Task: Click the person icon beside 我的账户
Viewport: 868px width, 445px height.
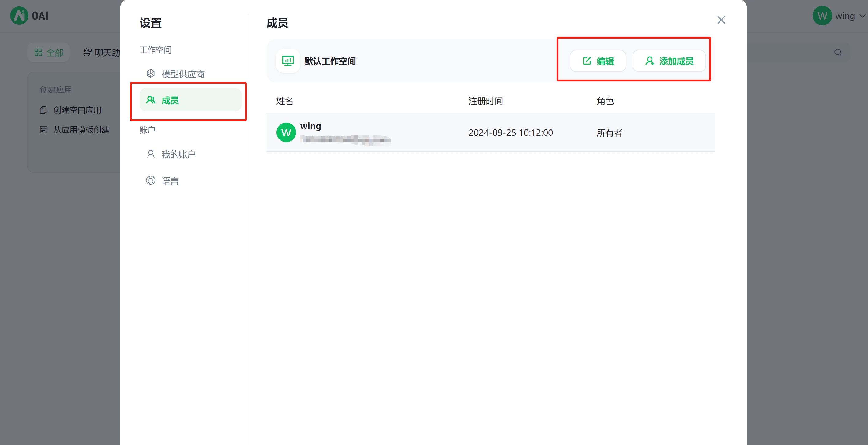Action: pyautogui.click(x=151, y=154)
